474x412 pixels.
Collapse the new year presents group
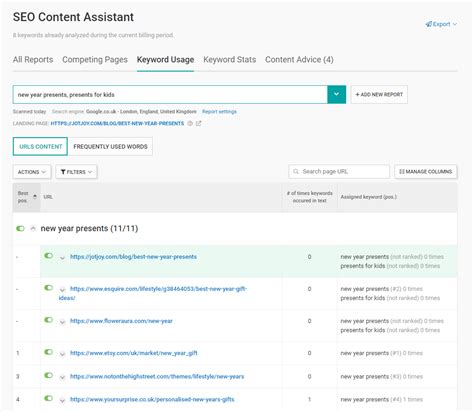[x=33, y=229]
